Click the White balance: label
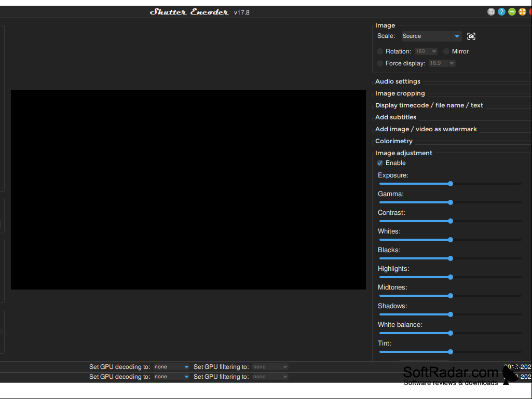 point(400,325)
